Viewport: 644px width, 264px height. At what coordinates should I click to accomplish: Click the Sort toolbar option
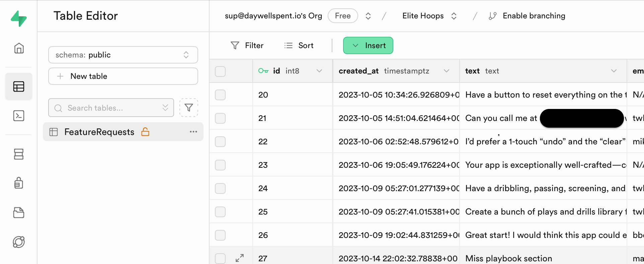point(299,45)
